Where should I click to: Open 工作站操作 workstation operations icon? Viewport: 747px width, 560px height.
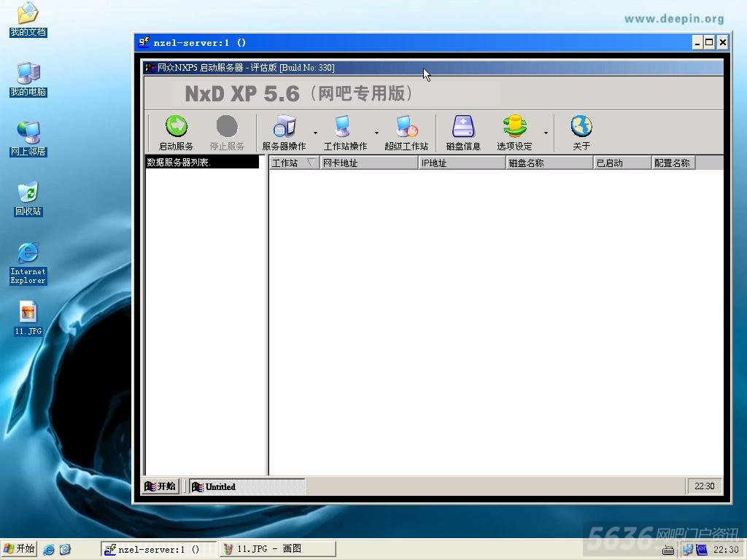[343, 126]
